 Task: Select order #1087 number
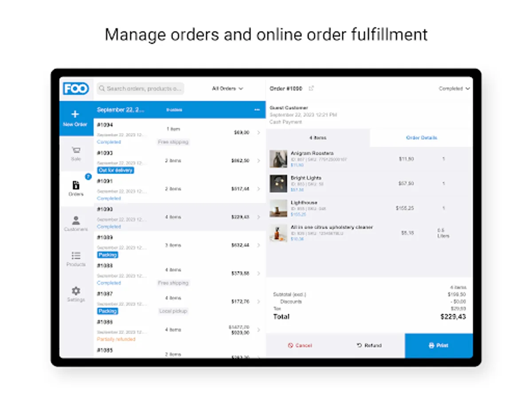pos(105,294)
